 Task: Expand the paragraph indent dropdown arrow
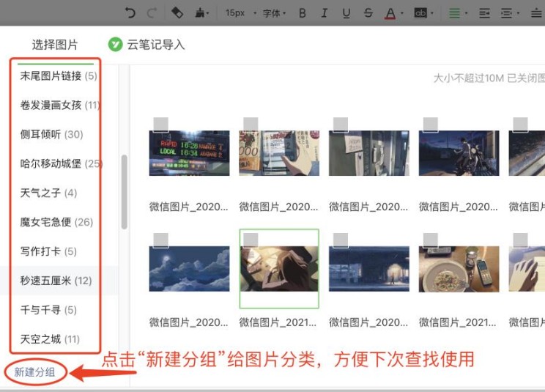tap(518, 13)
